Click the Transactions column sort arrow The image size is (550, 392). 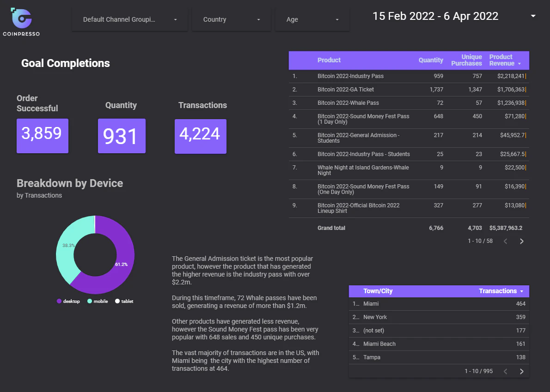tap(522, 291)
